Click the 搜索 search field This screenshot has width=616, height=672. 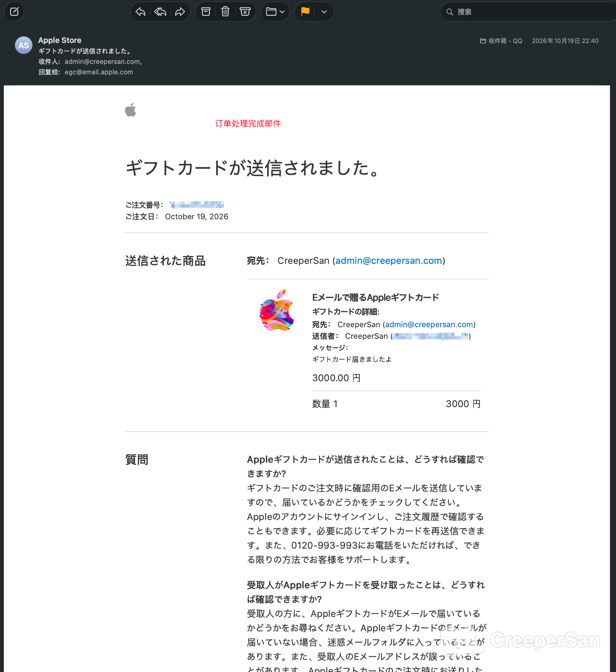529,12
